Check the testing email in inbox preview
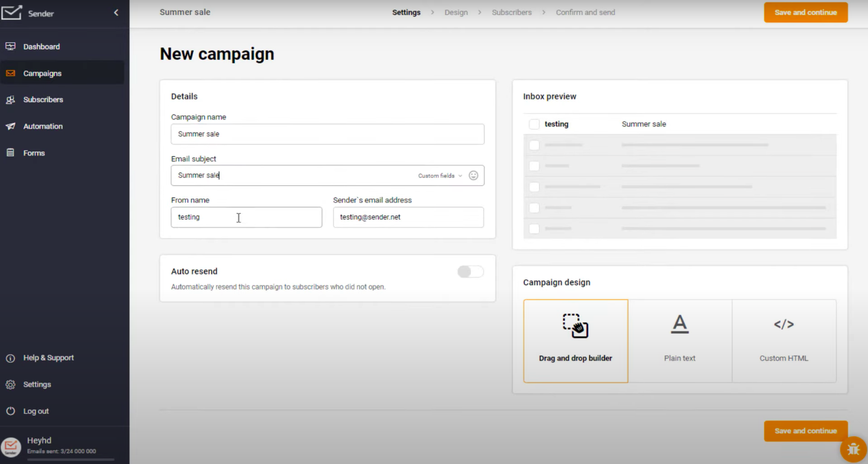 click(x=534, y=124)
